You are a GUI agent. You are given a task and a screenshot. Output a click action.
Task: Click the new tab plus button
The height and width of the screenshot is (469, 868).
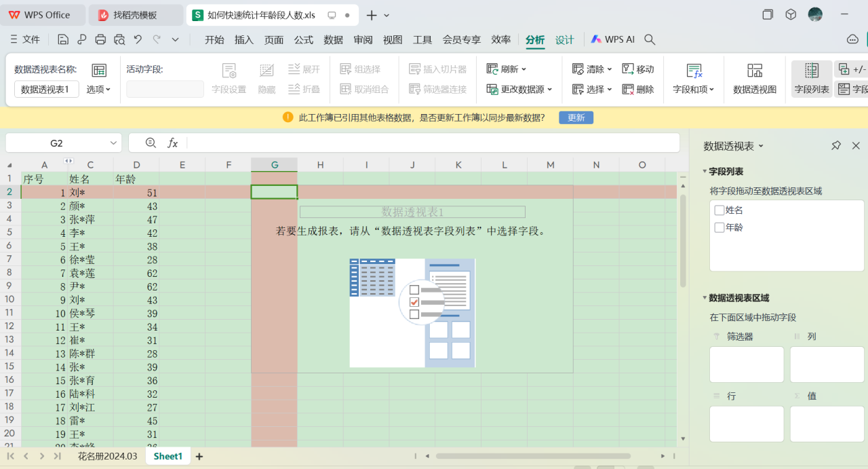371,15
